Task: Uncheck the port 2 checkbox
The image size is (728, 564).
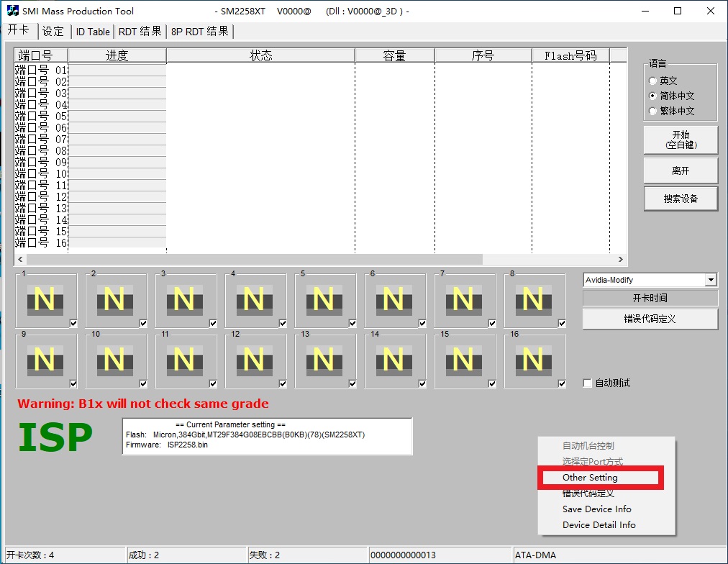Action: pyautogui.click(x=143, y=324)
